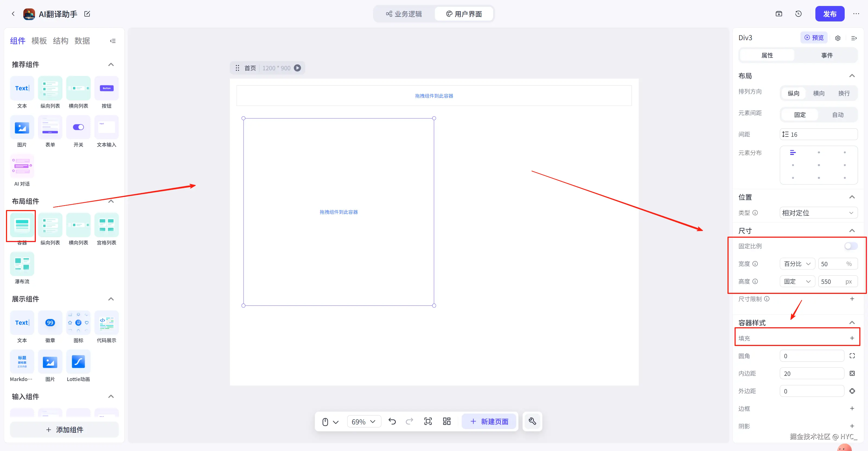Set 排列方向 to 换行

pyautogui.click(x=844, y=93)
